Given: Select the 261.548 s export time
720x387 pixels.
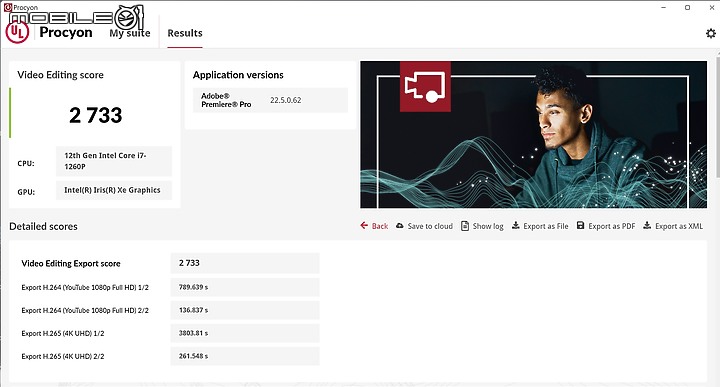Looking at the screenshot, I should 245,356.
